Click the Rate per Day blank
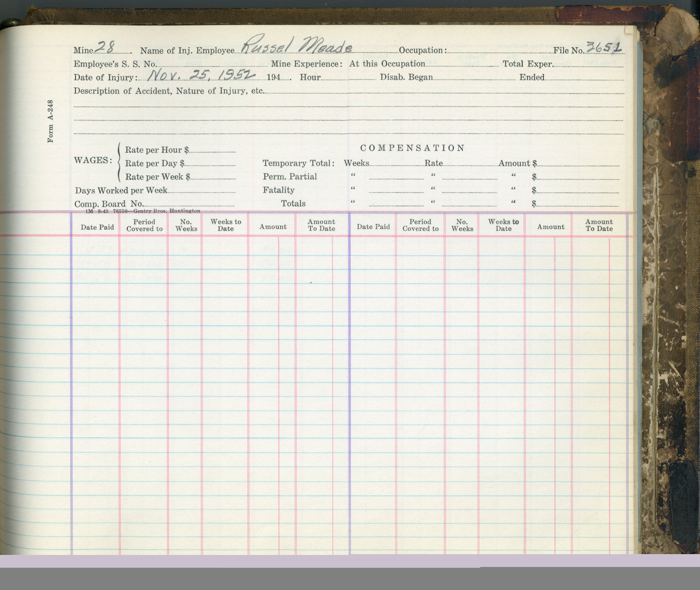Screen dimensions: 700x590 coord(210,163)
